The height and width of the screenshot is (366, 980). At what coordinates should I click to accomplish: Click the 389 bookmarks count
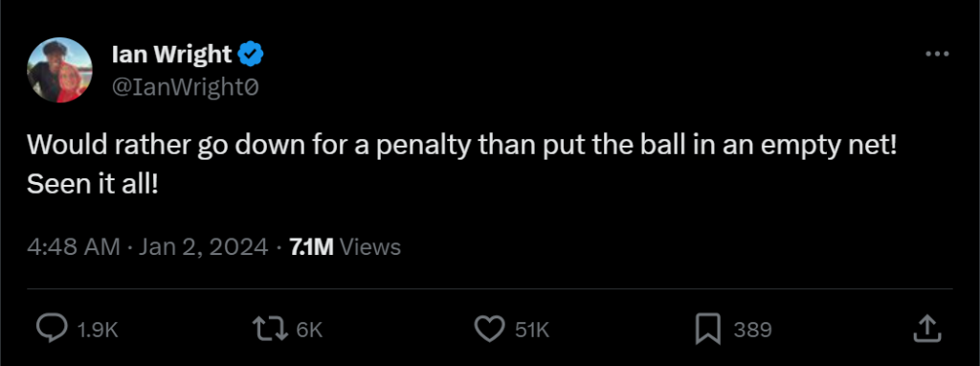[x=752, y=330]
